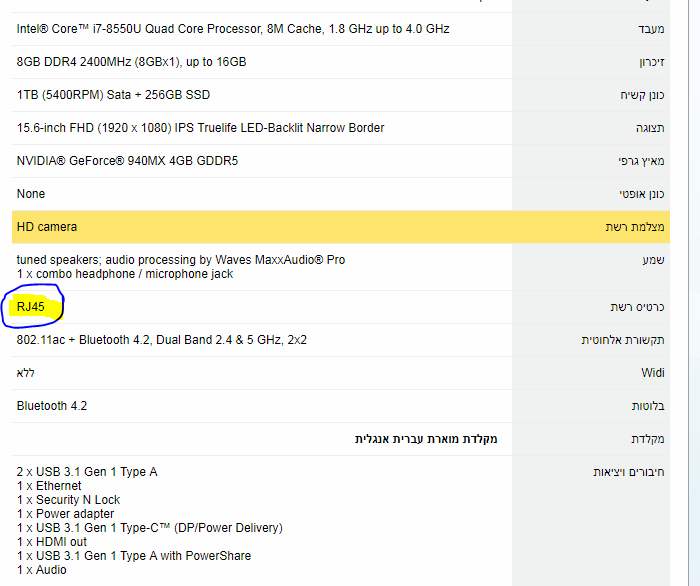Click the 1 x HDMI out line
Screen dimensions: 700x586
(52, 542)
